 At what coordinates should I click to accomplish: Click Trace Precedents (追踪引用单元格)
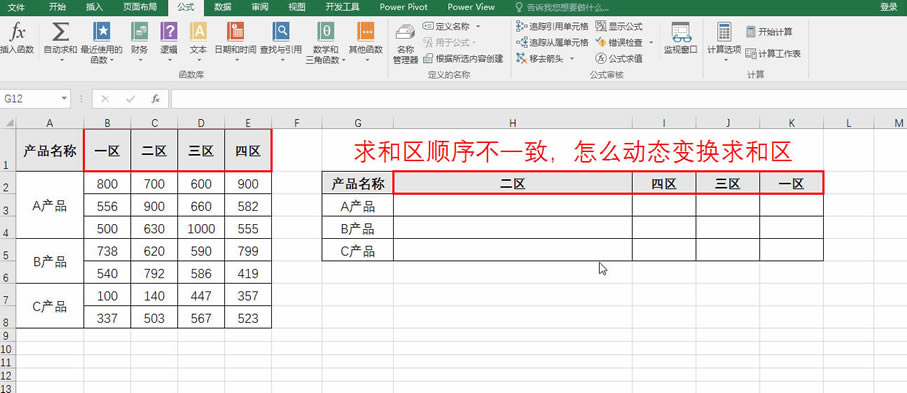pyautogui.click(x=552, y=26)
